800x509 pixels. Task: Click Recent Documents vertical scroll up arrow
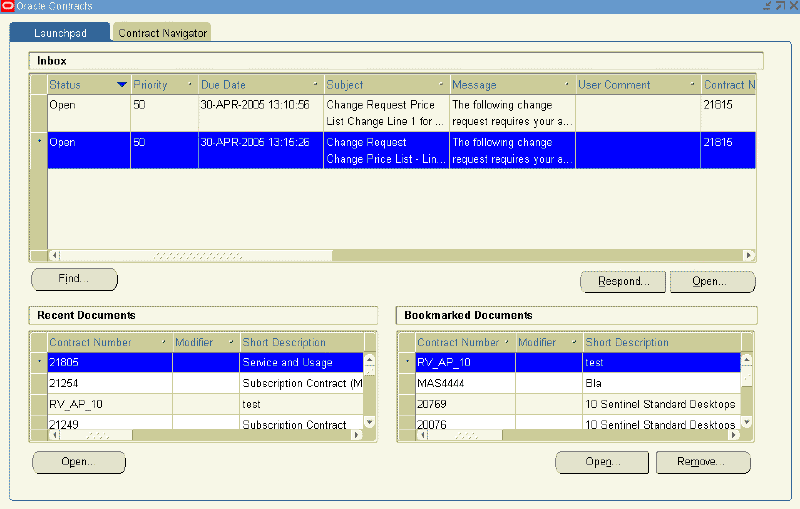[370, 359]
